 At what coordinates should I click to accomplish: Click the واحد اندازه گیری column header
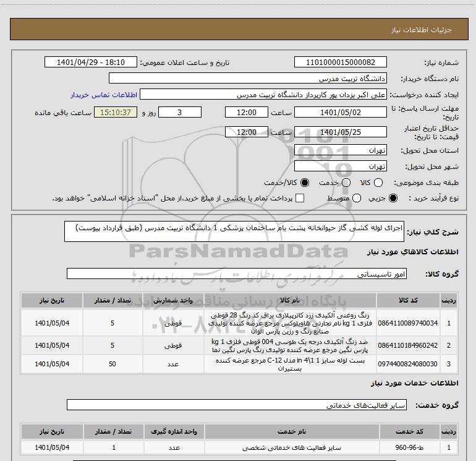tap(174, 431)
